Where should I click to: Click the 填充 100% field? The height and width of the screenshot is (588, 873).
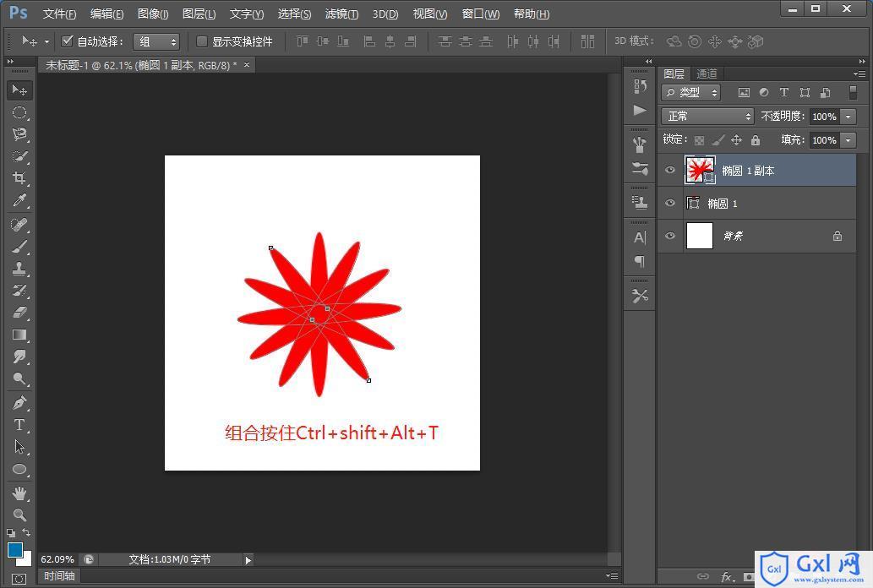click(825, 140)
